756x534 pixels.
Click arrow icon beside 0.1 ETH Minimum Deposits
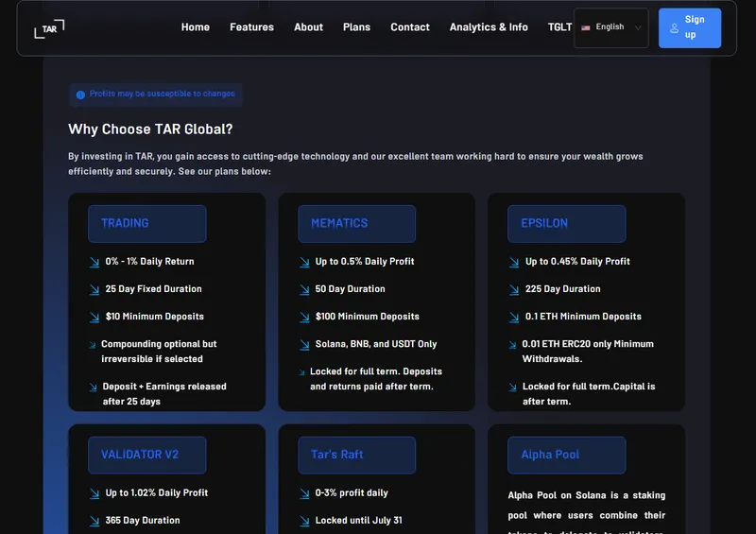click(514, 317)
